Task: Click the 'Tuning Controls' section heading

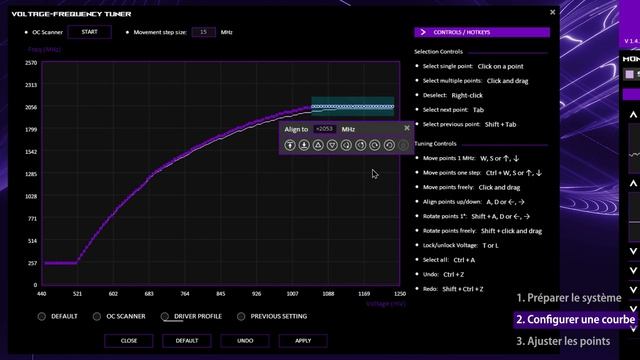Action: [435, 144]
